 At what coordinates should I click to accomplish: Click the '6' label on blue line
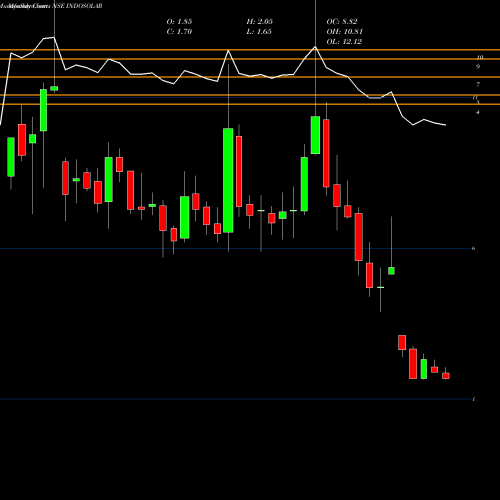(x=473, y=248)
